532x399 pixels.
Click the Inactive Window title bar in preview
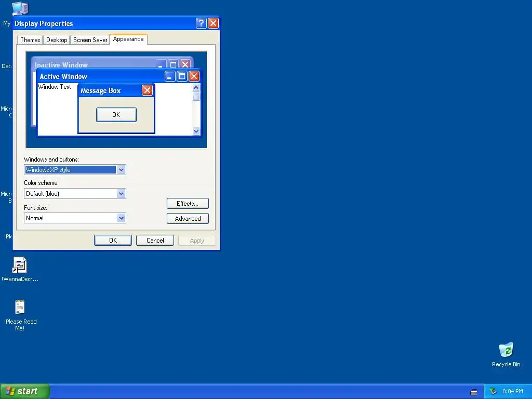[112, 63]
